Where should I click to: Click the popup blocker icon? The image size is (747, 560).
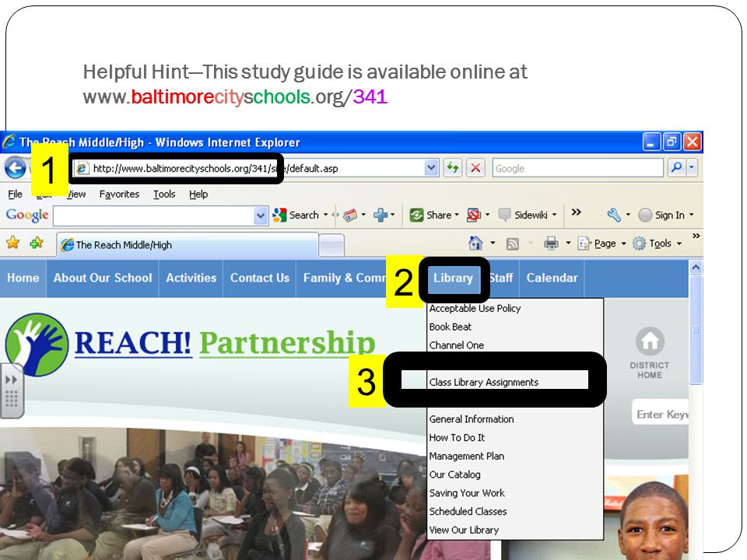tap(474, 215)
